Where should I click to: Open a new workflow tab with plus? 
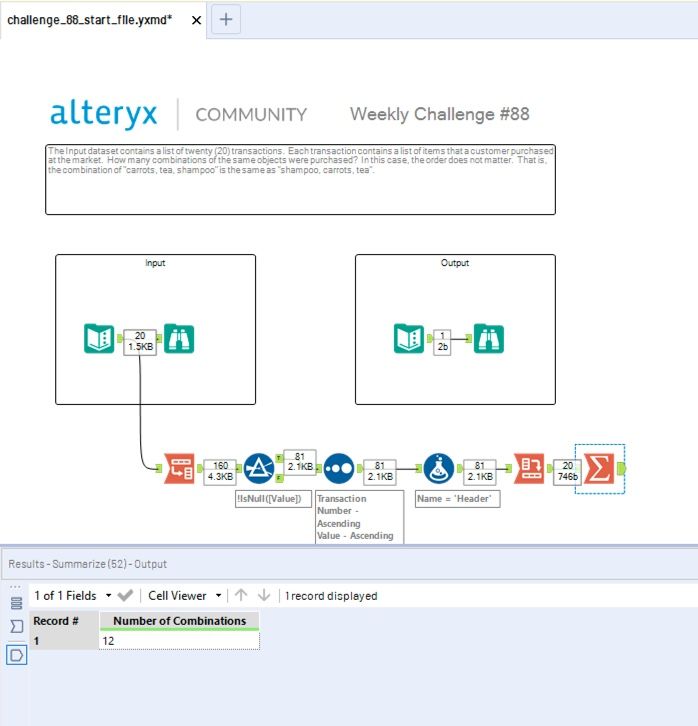tap(226, 19)
